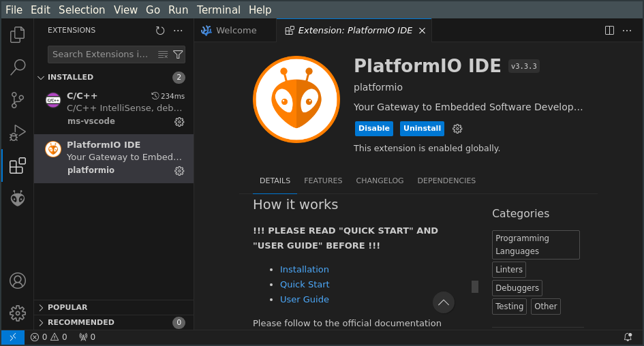Open the Edit menu

(x=40, y=10)
